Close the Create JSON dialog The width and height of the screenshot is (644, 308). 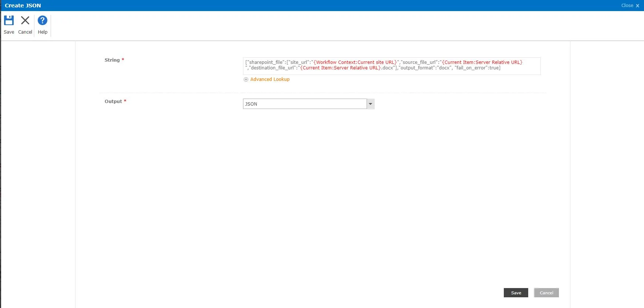coord(630,6)
